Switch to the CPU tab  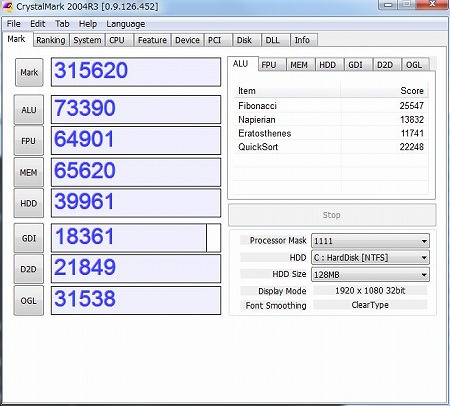(x=119, y=40)
